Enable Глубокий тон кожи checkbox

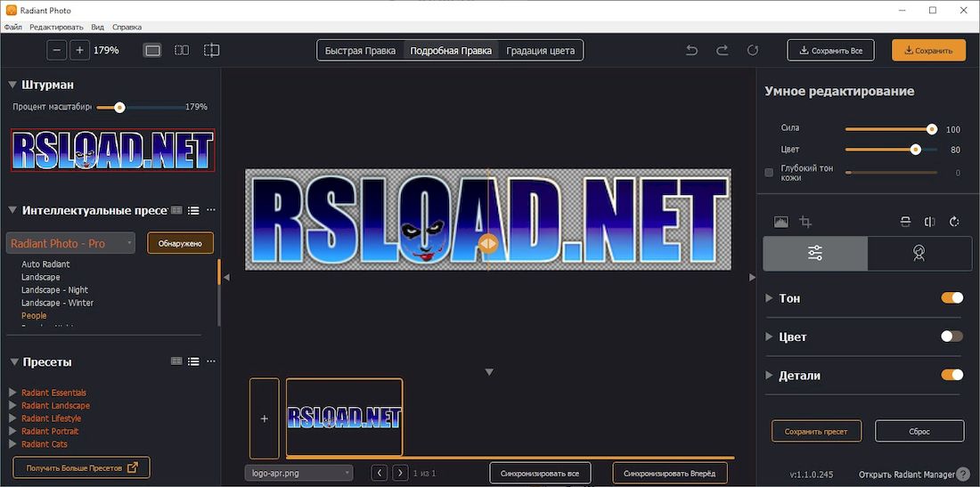click(770, 173)
